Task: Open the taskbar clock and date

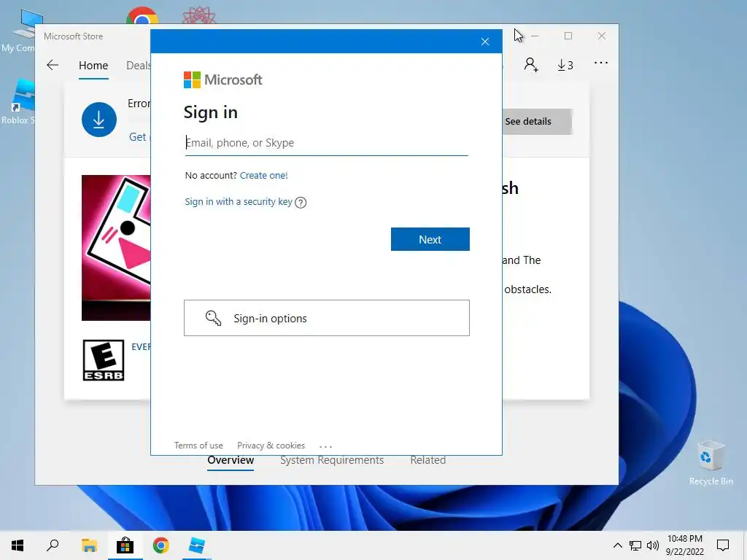Action: coord(684,545)
